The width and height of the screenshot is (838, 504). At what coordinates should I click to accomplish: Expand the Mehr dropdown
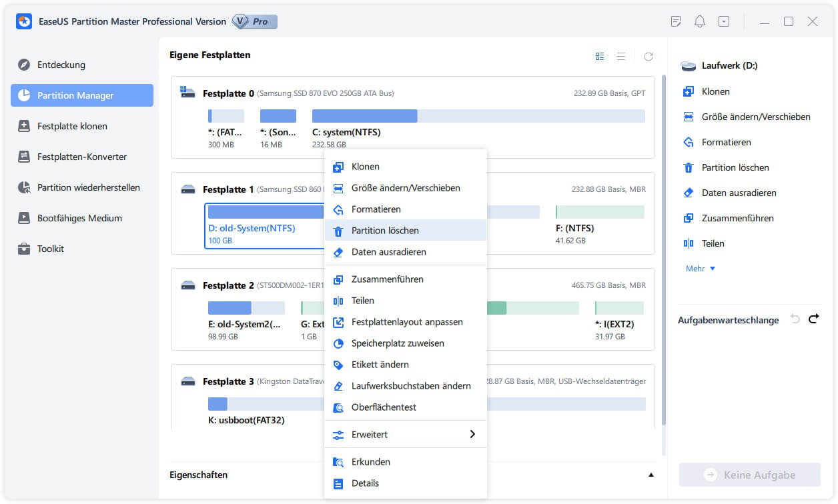(701, 269)
